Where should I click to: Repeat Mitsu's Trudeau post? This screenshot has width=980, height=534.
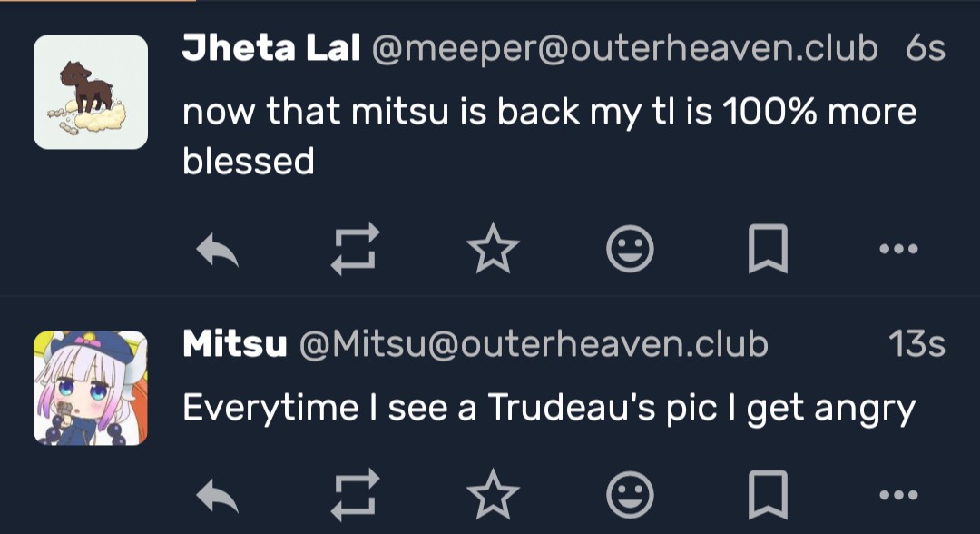354,496
